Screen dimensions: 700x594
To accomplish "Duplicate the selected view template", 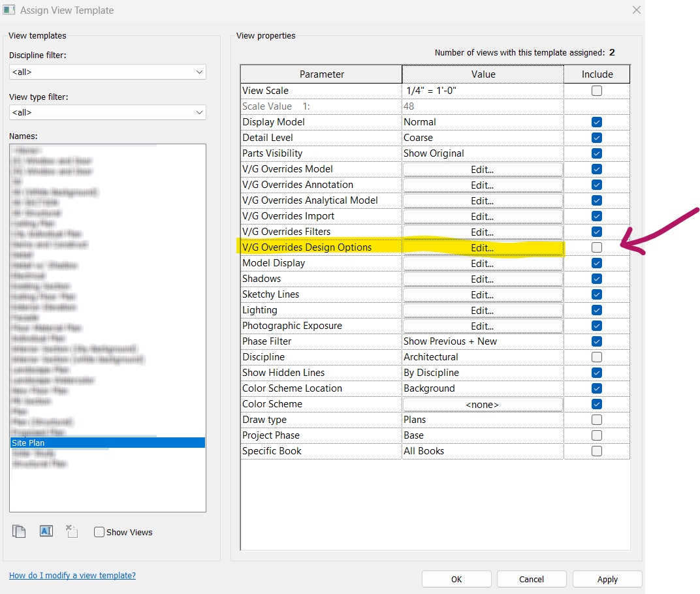I will click(x=19, y=531).
